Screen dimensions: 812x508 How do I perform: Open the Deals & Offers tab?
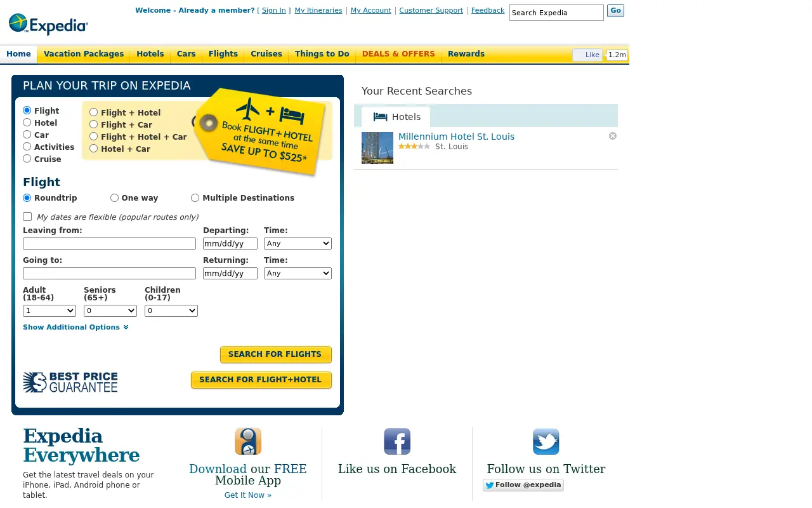pos(398,54)
